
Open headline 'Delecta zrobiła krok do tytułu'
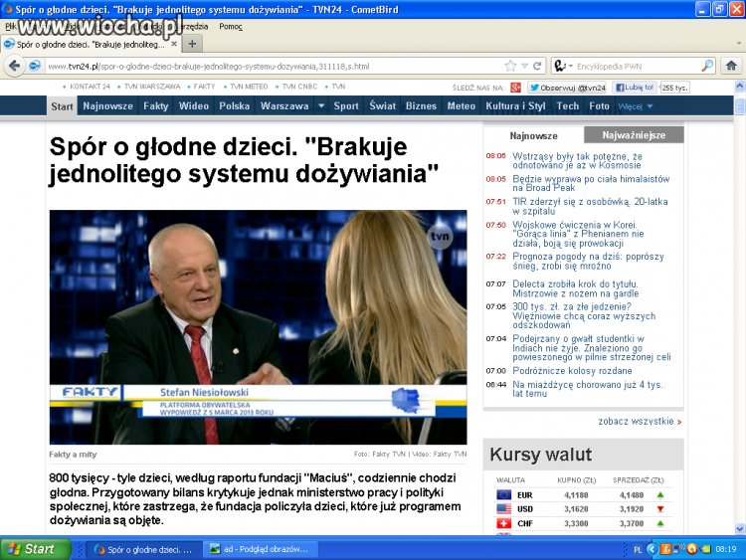tap(576, 288)
